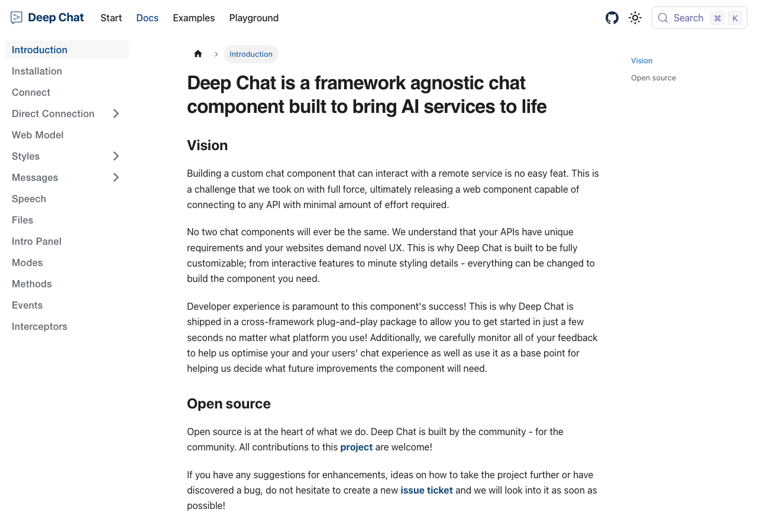Click the Open source section heading
757x532 pixels.
pos(229,404)
